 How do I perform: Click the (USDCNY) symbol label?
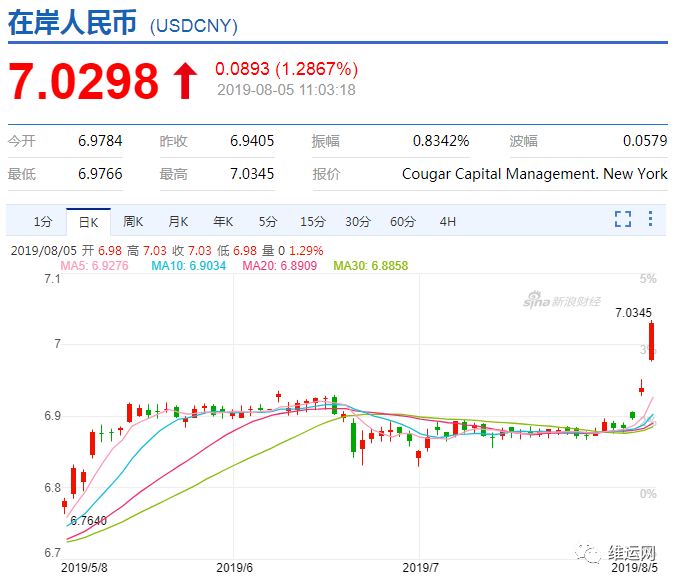tap(193, 26)
